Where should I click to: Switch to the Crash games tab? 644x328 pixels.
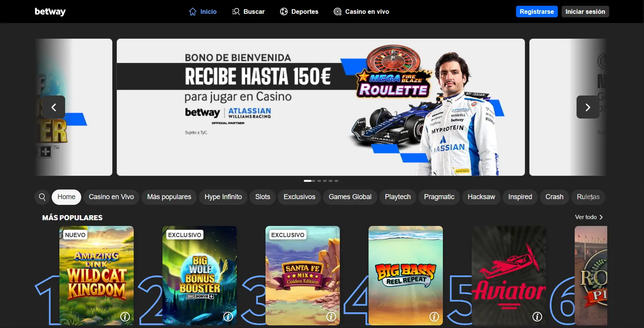pos(554,197)
